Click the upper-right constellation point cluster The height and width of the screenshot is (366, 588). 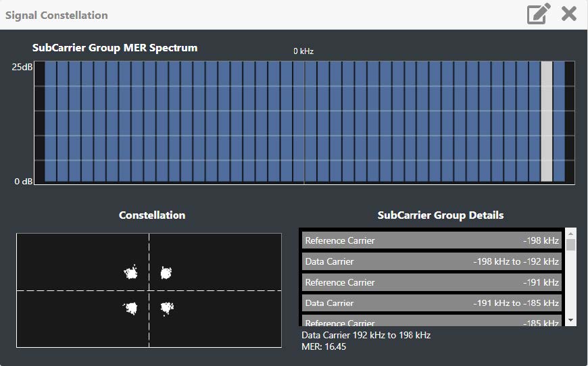[166, 272]
